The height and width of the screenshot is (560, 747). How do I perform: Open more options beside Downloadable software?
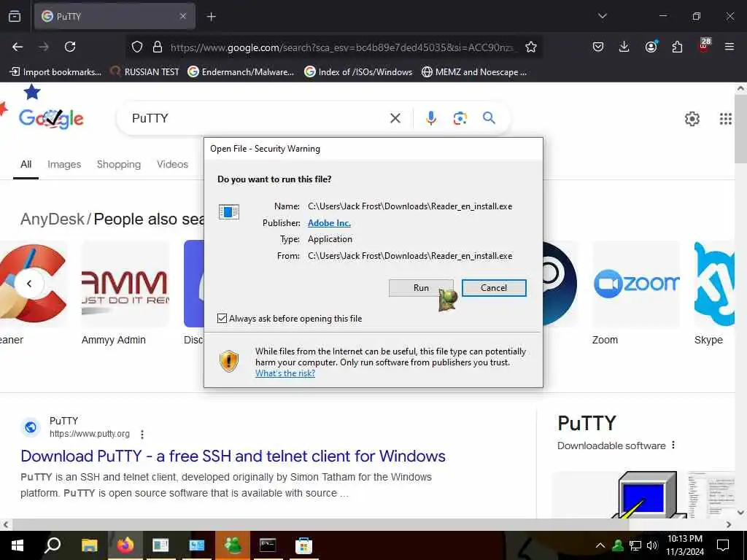point(673,445)
